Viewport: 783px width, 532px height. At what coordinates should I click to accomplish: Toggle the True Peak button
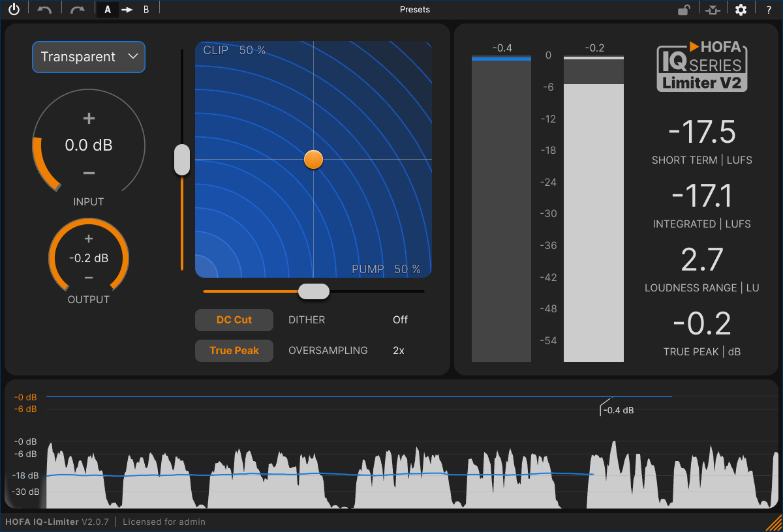(x=234, y=351)
